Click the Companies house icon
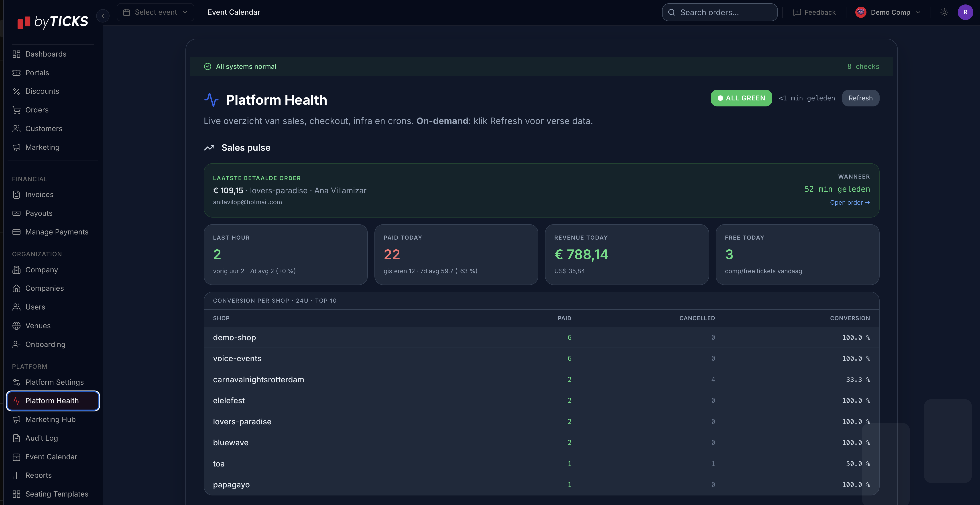Viewport: 980px width, 505px height. point(16,289)
